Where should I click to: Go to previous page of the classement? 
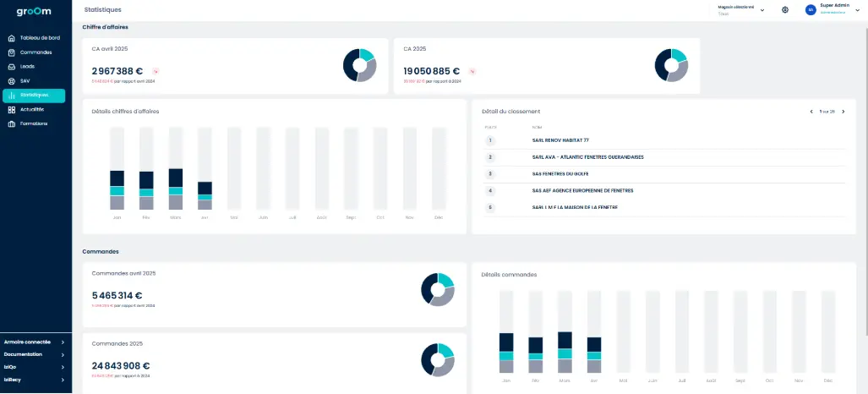(811, 112)
